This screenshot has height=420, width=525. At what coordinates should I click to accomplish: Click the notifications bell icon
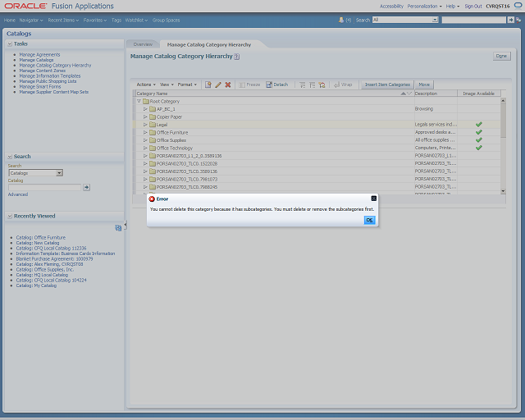pos(341,20)
